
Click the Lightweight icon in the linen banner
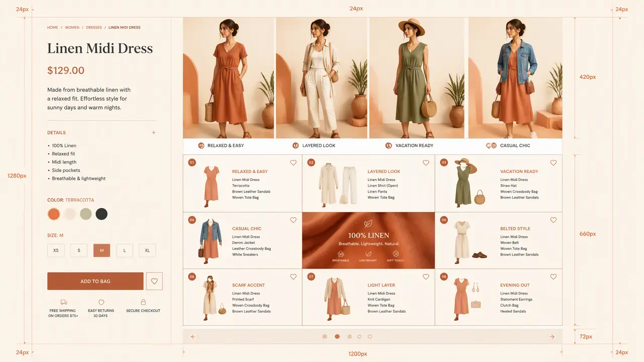tap(368, 254)
